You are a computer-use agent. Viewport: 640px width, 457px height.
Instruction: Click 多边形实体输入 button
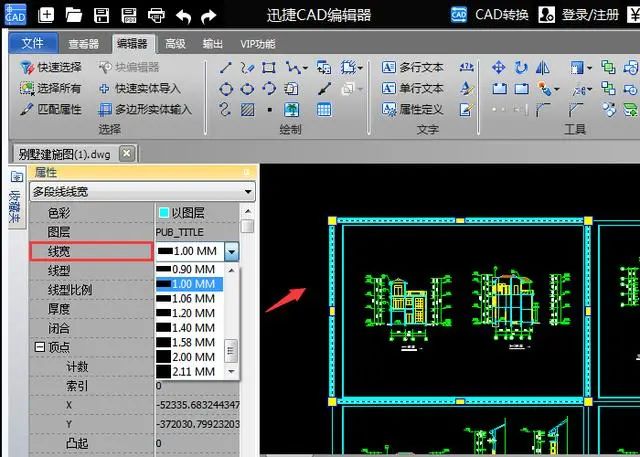tap(145, 109)
